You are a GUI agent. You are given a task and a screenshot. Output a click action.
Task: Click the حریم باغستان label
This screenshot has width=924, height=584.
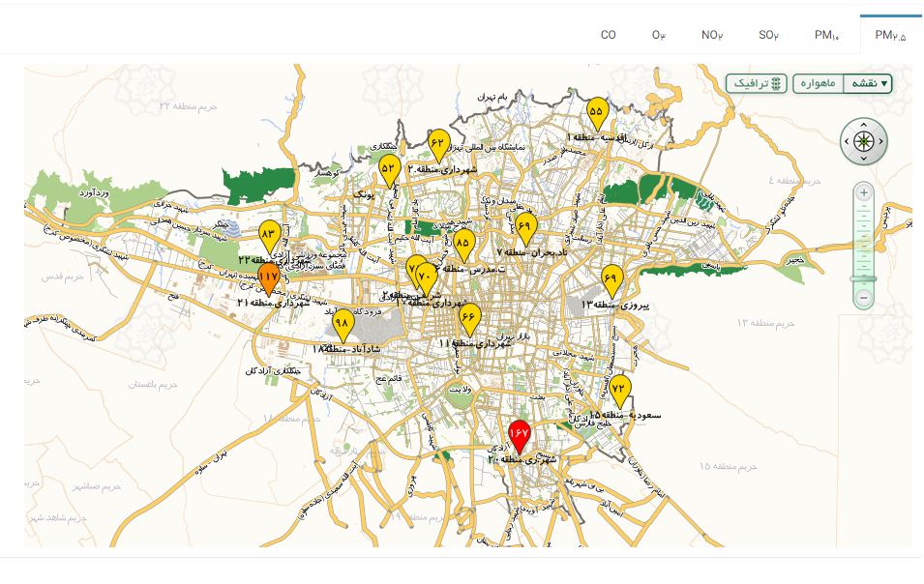click(x=153, y=385)
